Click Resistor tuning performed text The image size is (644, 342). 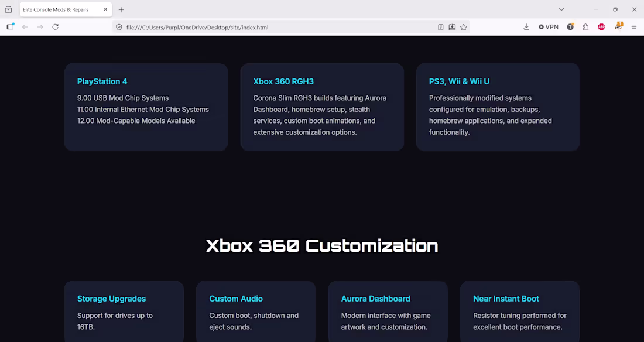pos(519,321)
